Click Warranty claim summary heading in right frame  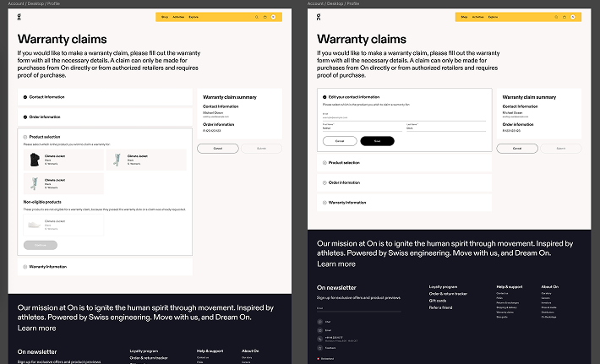(x=529, y=97)
